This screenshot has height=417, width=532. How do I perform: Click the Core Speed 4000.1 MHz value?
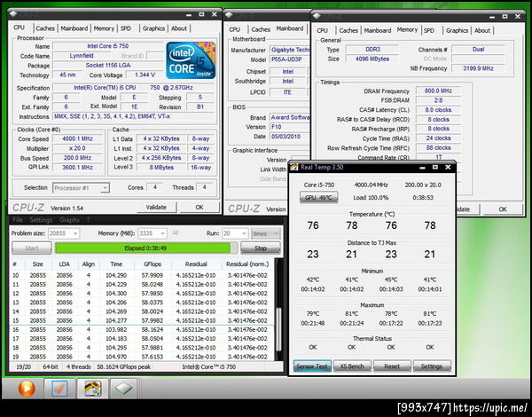[x=77, y=138]
